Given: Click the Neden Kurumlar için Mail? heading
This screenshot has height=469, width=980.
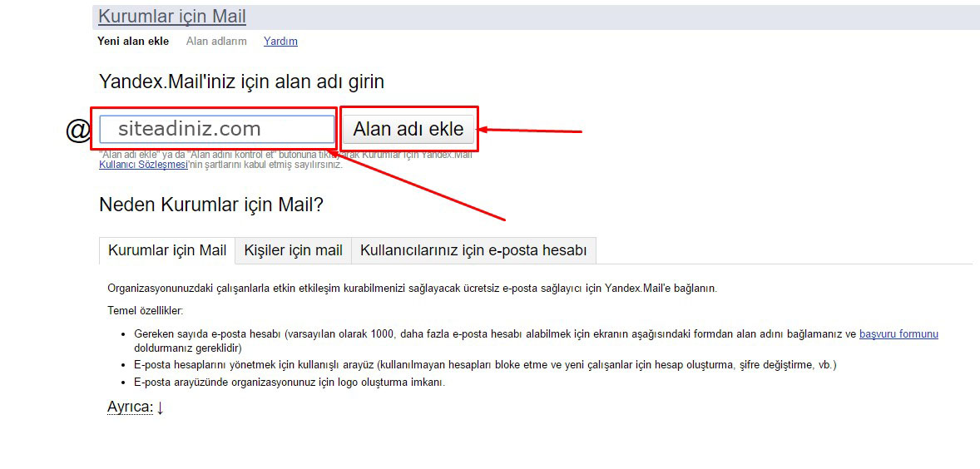Looking at the screenshot, I should point(211,205).
